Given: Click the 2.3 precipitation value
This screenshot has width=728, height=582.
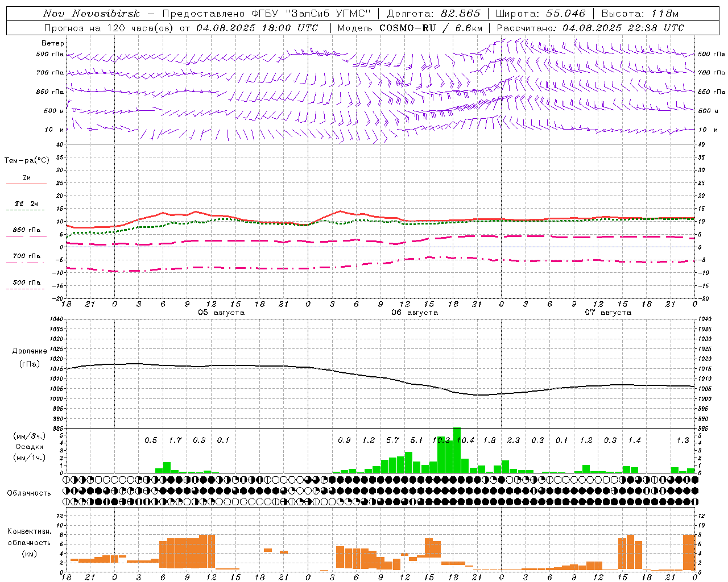Looking at the screenshot, I should point(514,440).
